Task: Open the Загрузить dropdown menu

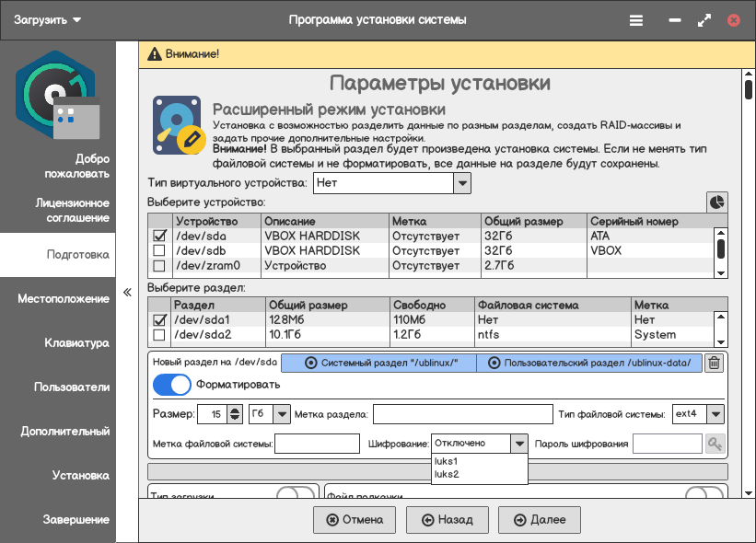Action: click(47, 20)
